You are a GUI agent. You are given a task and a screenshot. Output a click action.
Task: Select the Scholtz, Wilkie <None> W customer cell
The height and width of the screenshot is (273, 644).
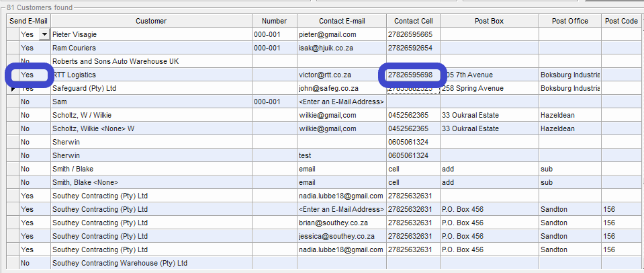click(x=151, y=128)
